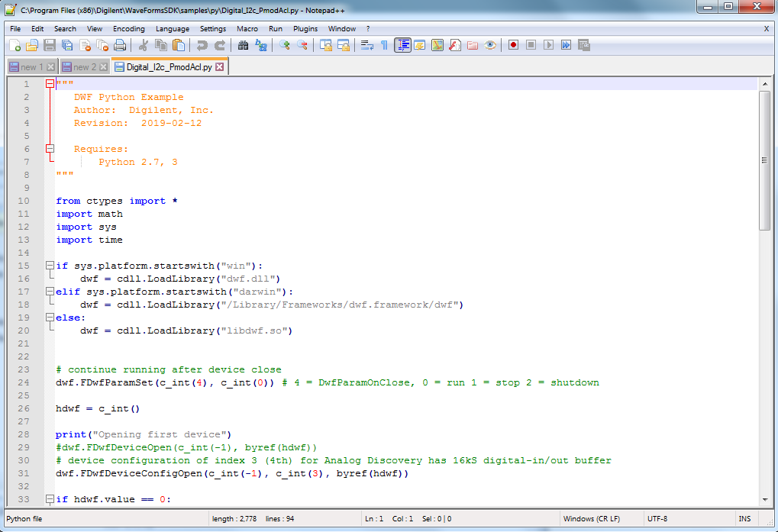
Task: Click the Redo arrow icon
Action: 219,46
